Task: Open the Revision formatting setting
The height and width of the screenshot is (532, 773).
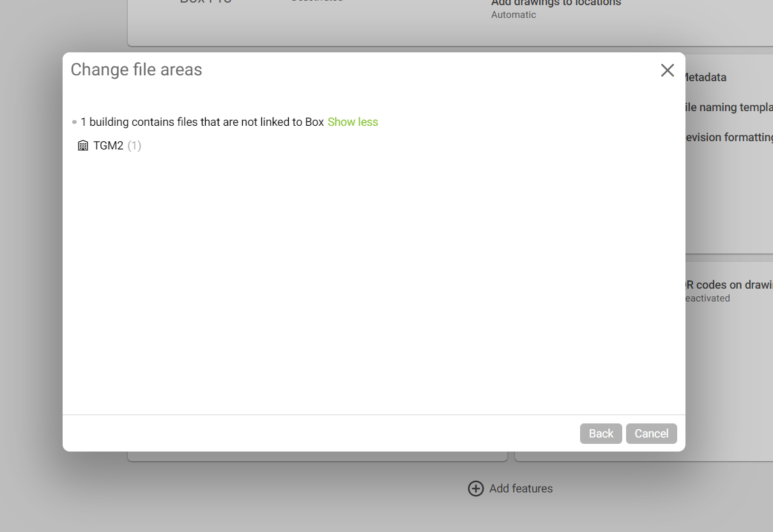Action: pyautogui.click(x=728, y=137)
